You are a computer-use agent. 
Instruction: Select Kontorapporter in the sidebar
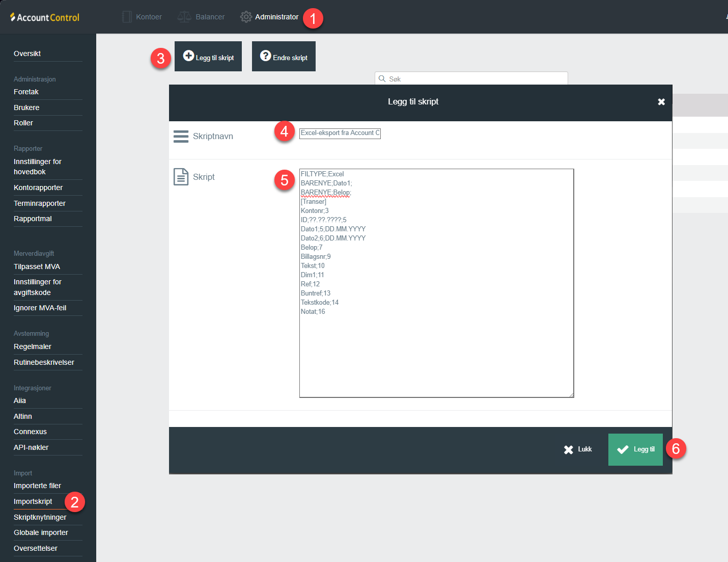pyautogui.click(x=38, y=188)
